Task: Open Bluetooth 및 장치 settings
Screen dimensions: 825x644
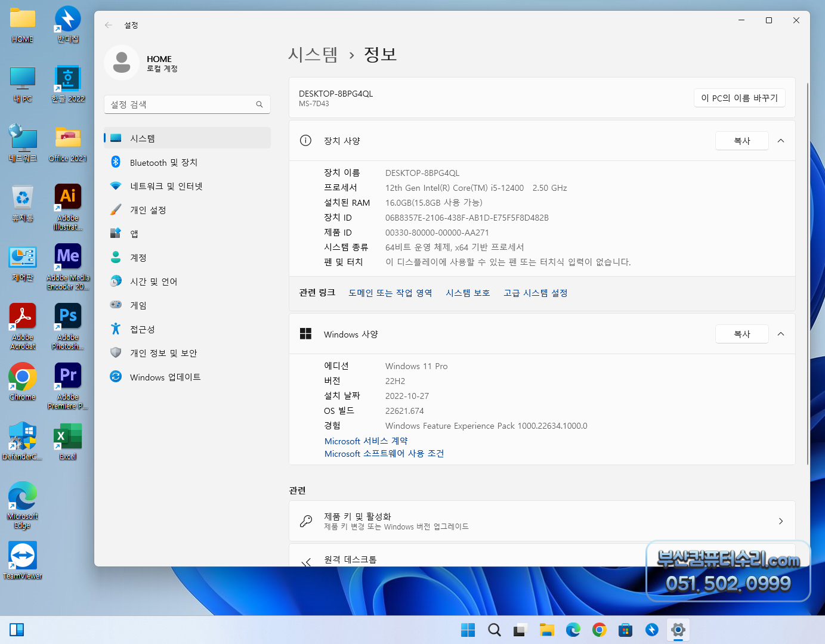Action: pyautogui.click(x=187, y=162)
